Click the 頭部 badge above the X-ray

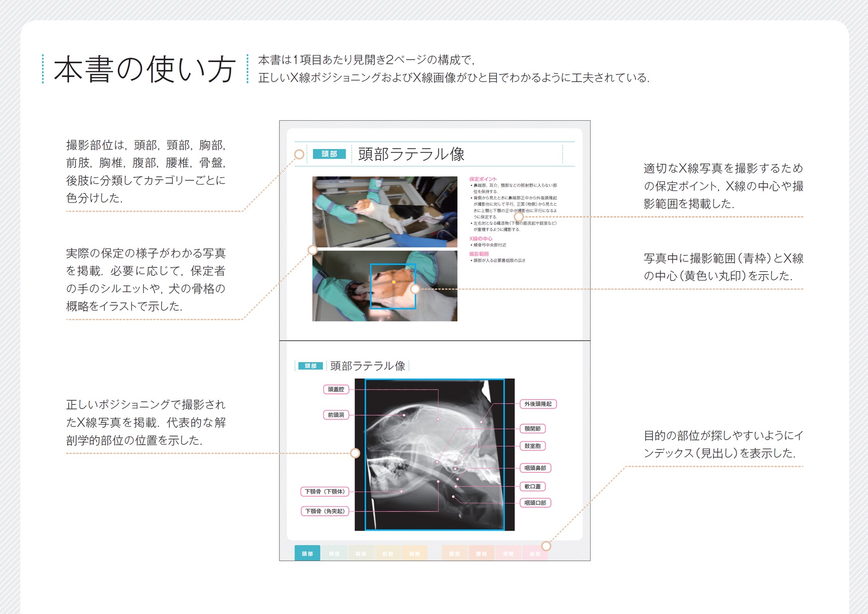click(310, 366)
